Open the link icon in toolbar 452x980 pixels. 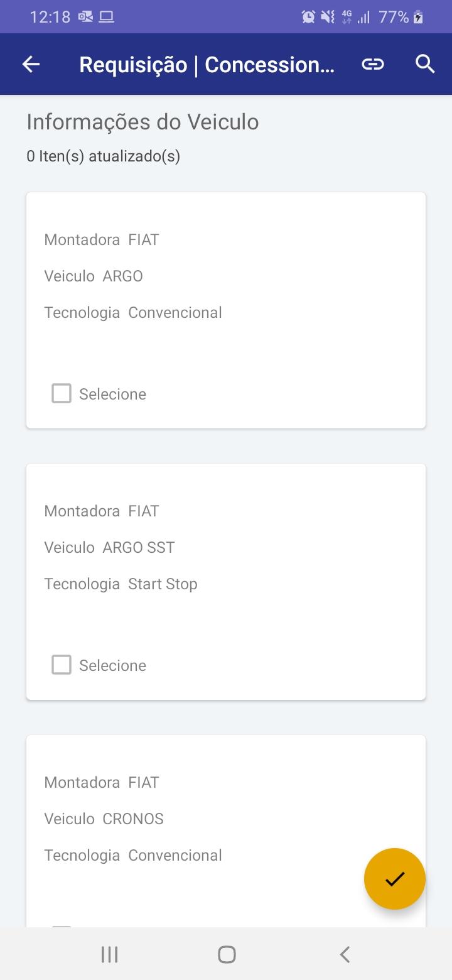click(x=373, y=64)
